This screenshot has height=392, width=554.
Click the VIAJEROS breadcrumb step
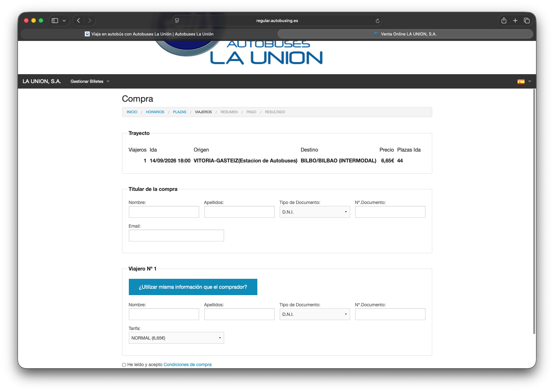[x=203, y=112]
